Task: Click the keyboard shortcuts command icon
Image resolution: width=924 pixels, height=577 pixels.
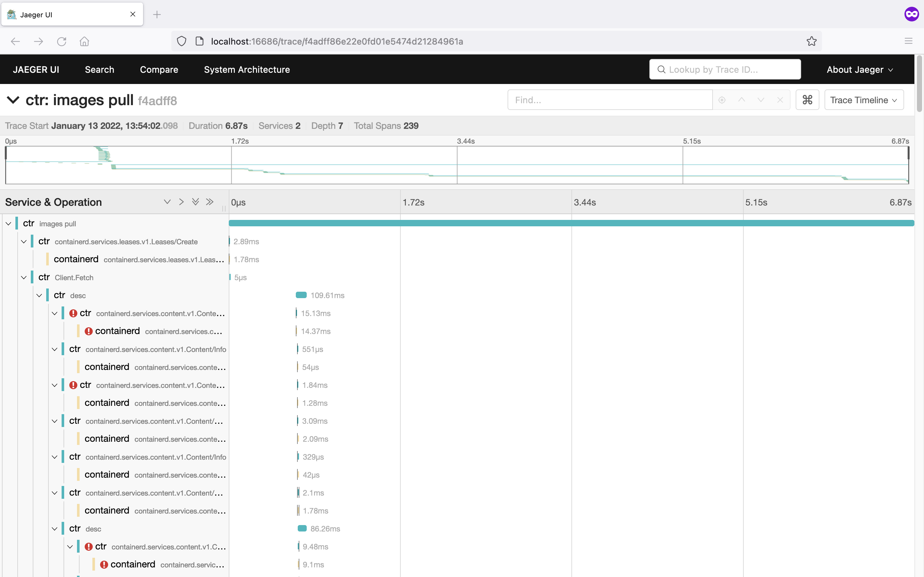Action: [x=807, y=100]
